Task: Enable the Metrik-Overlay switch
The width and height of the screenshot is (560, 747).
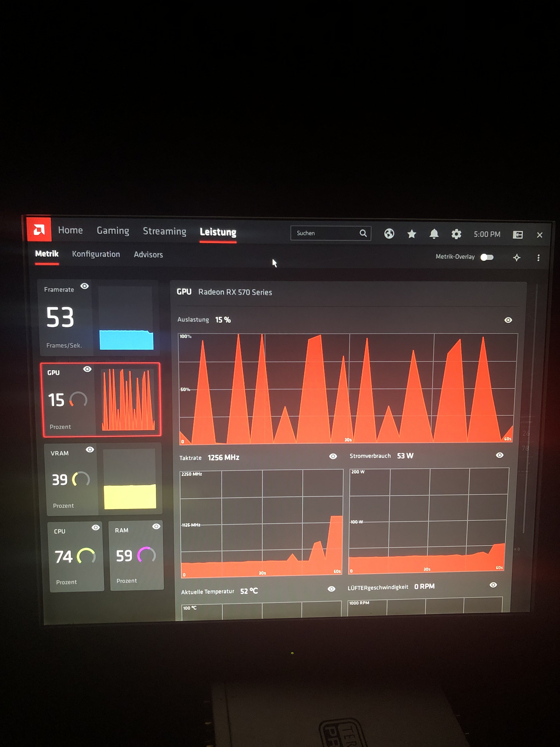Action: 487,257
